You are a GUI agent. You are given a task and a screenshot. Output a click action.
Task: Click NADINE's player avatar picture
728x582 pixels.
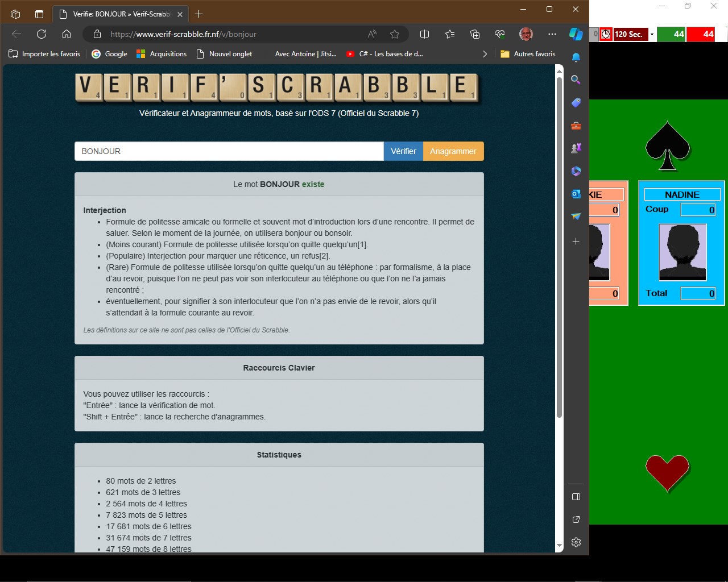[682, 252]
